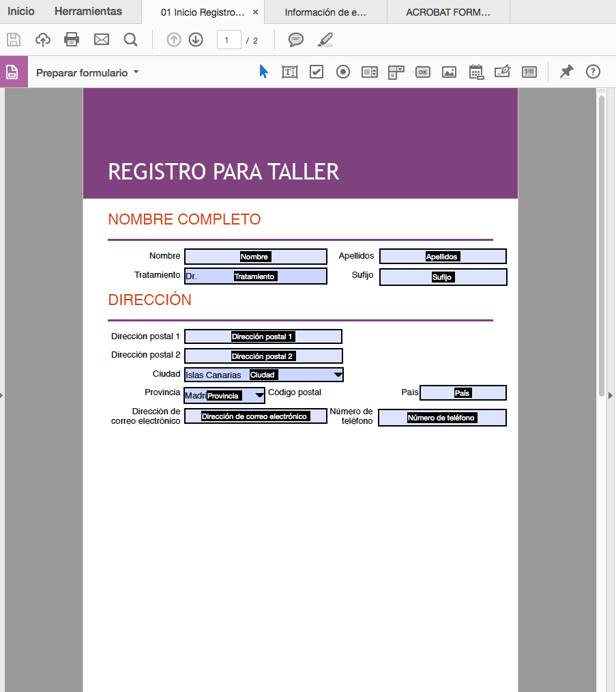The width and height of the screenshot is (616, 692).
Task: Select the Dirección postal 1 field
Action: point(263,336)
